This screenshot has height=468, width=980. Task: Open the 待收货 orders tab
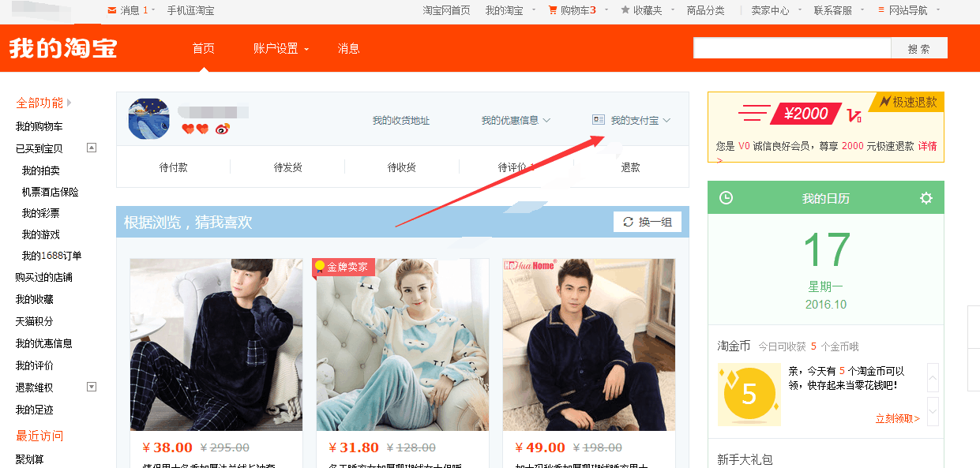click(401, 167)
